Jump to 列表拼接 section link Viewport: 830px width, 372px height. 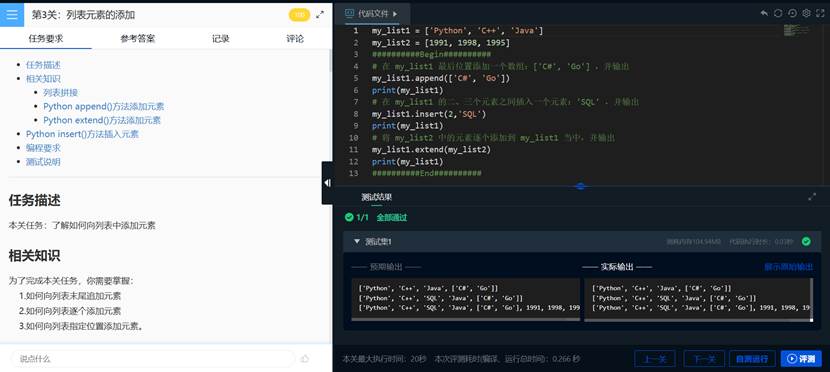point(61,92)
